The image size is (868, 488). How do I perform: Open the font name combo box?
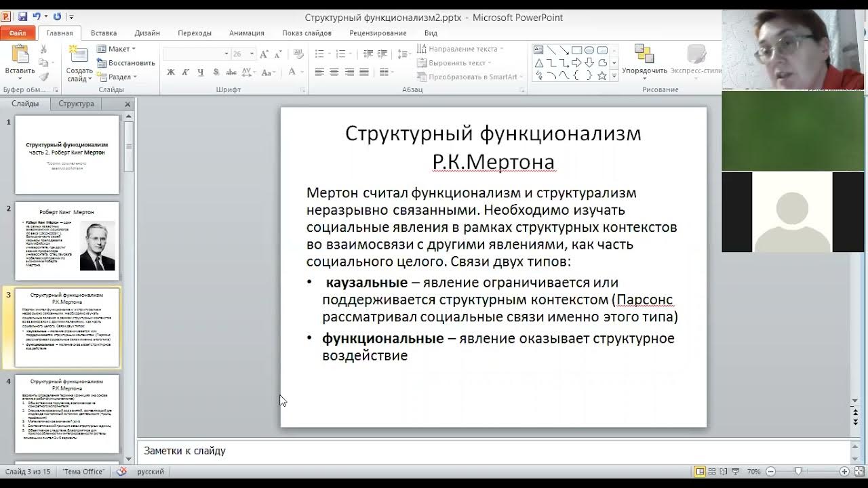coord(197,54)
